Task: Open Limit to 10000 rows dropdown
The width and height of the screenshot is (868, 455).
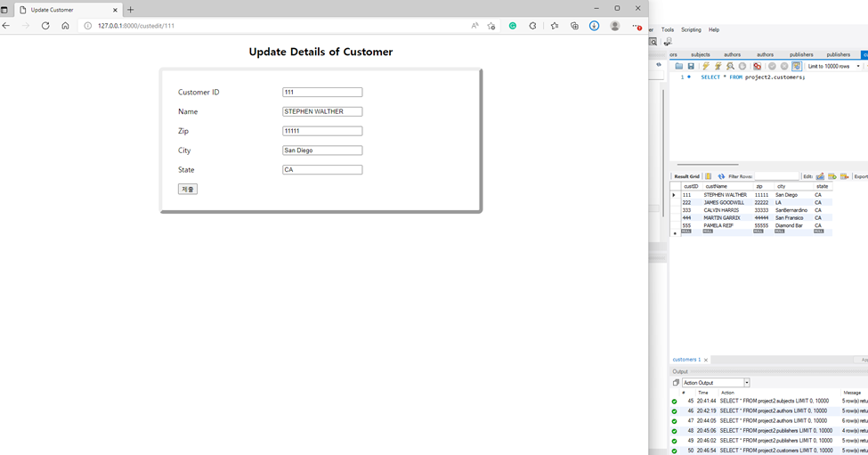Action: (x=833, y=66)
